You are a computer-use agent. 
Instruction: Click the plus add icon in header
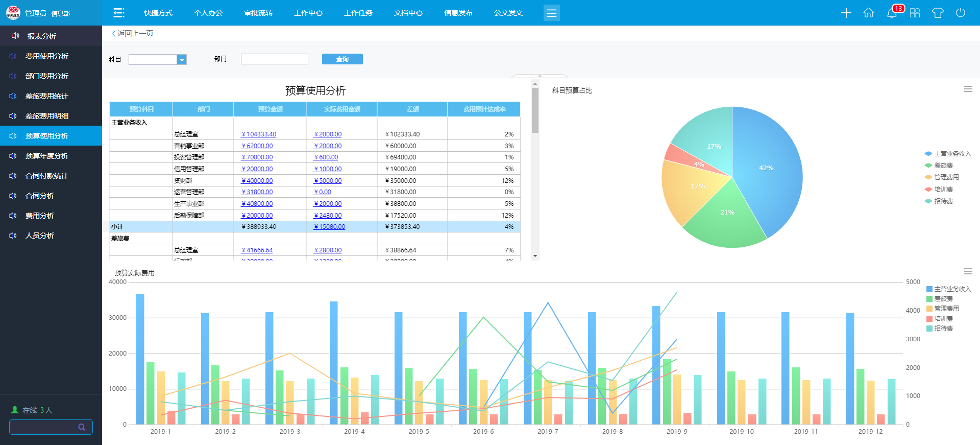click(x=846, y=13)
